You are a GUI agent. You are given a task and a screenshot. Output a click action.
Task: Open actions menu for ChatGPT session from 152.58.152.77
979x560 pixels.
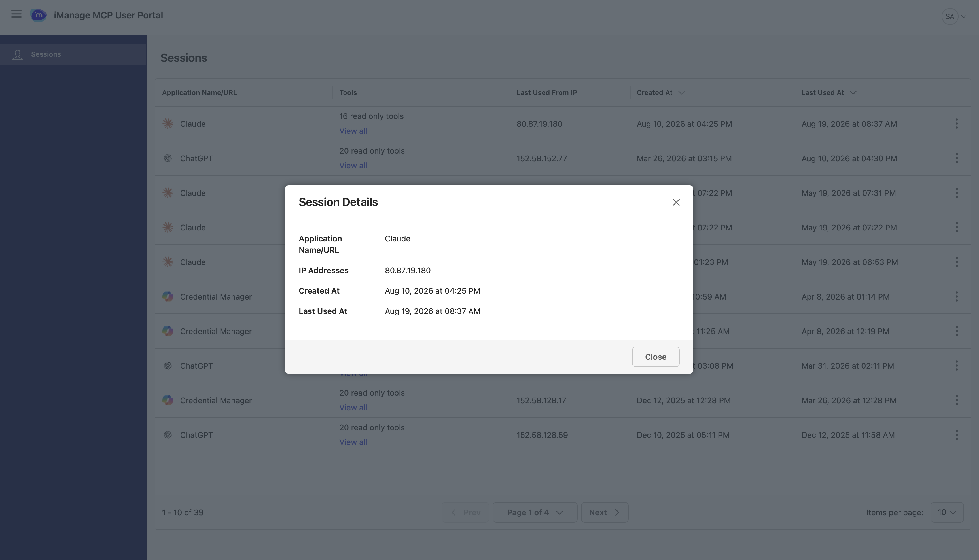[x=956, y=158]
